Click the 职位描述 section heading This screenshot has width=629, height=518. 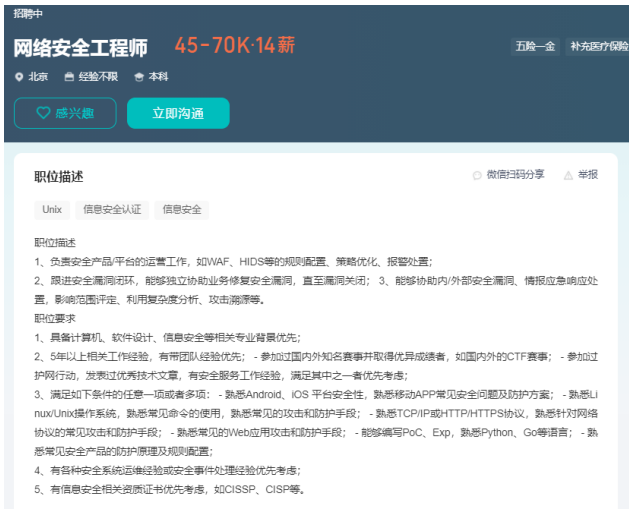[59, 177]
